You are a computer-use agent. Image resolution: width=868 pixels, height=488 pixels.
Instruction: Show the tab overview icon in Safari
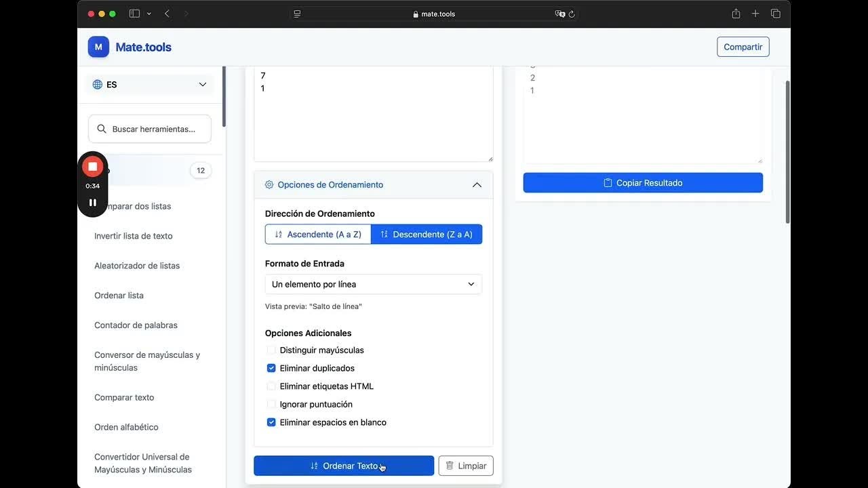(x=776, y=14)
